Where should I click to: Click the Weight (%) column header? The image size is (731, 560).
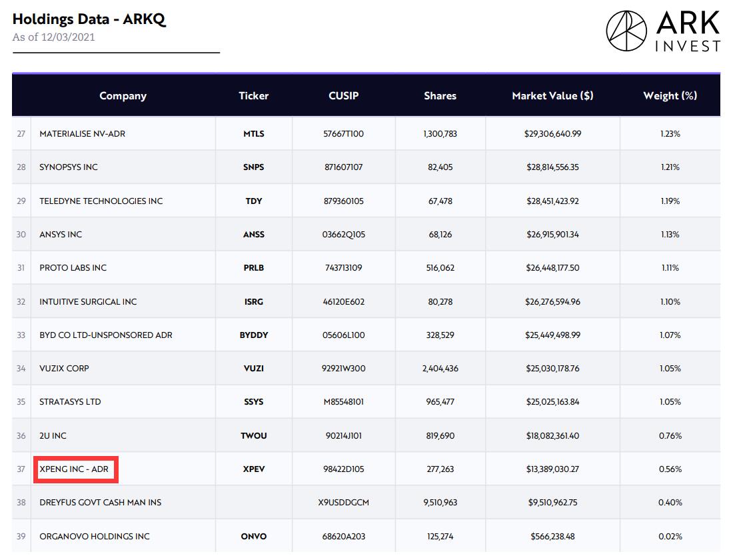(670, 95)
